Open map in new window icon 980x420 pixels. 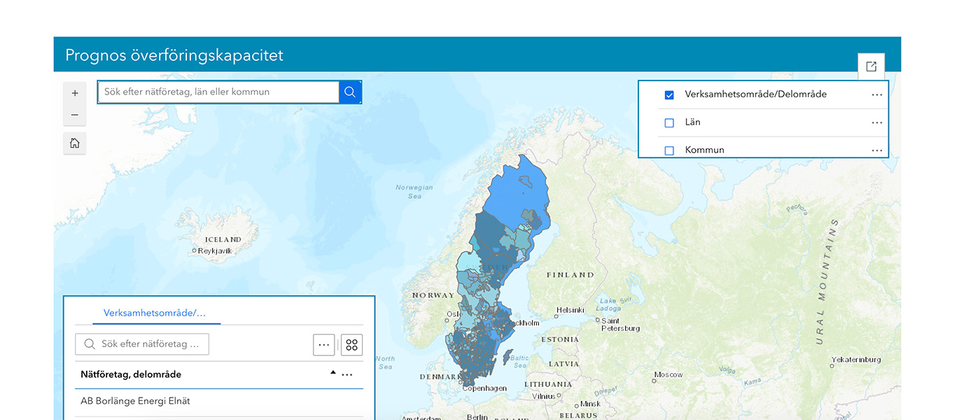pyautogui.click(x=871, y=66)
